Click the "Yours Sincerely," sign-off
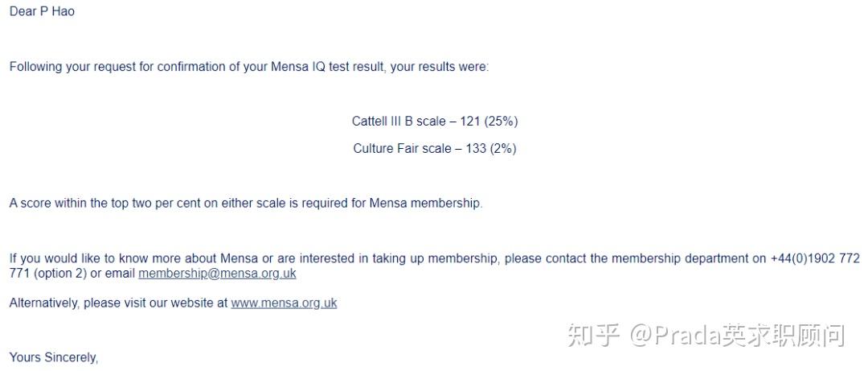The width and height of the screenshot is (868, 371). point(53,357)
